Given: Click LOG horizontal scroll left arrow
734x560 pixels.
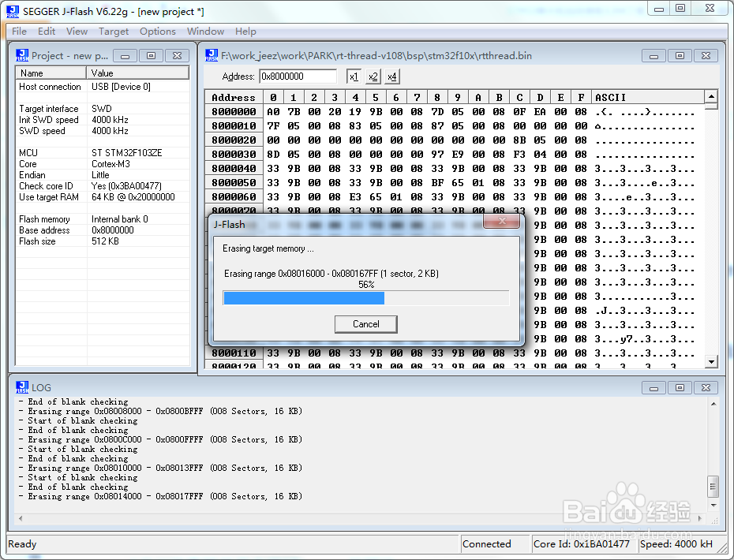Looking at the screenshot, I should 21,518.
